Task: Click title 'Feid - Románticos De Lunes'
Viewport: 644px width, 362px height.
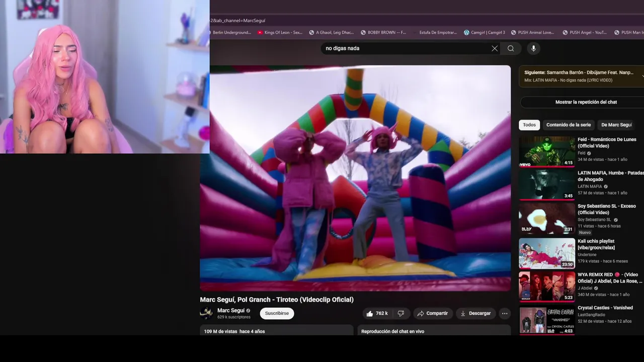Action: 607,143
